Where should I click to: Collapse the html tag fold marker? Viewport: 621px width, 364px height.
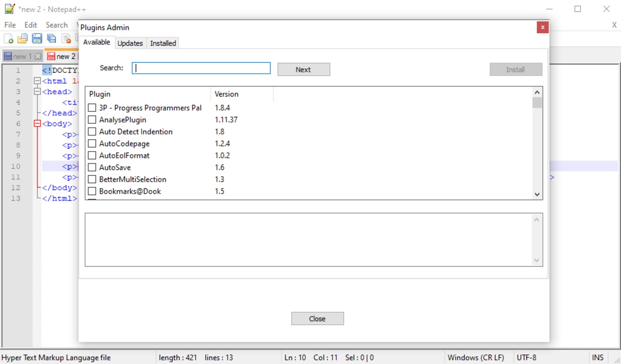pos(37,81)
